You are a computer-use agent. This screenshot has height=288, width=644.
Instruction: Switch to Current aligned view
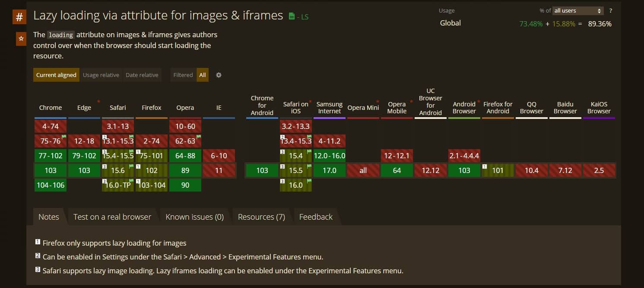(x=56, y=75)
